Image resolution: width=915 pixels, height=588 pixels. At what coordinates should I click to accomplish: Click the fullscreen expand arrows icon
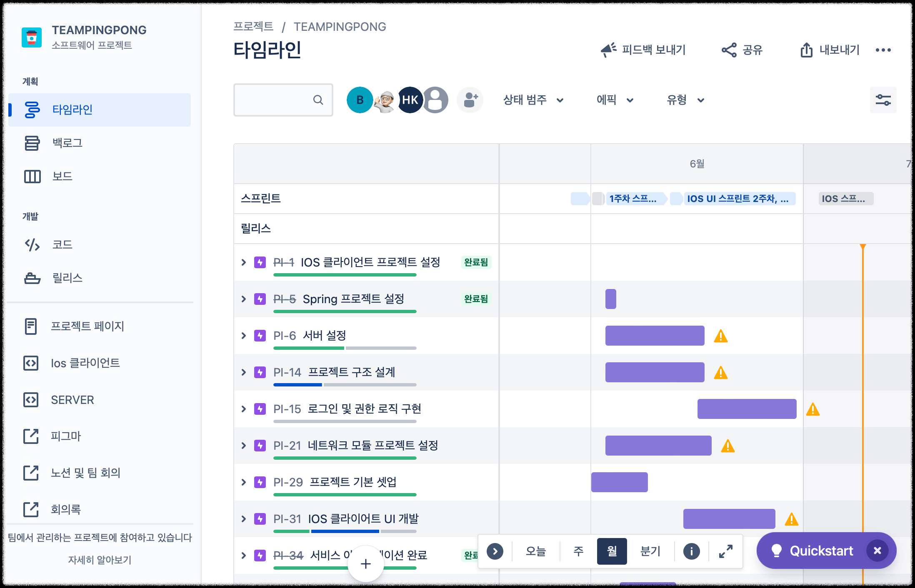(725, 551)
